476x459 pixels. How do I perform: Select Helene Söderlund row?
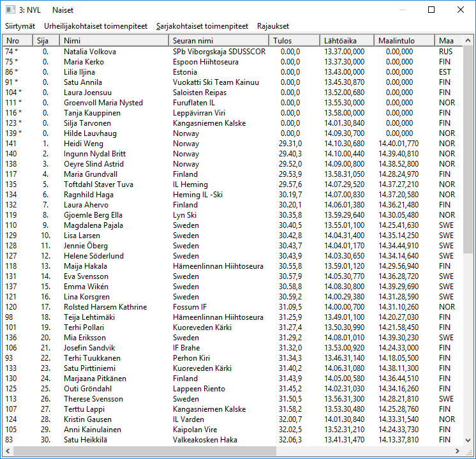pyautogui.click(x=233, y=256)
